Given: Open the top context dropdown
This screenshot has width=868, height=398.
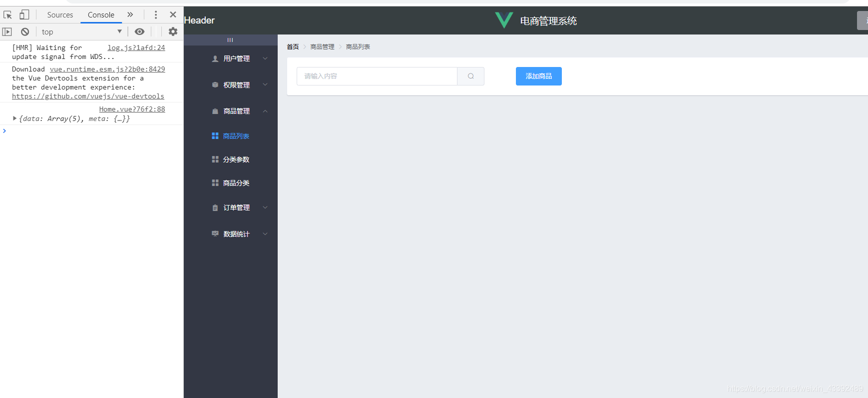Looking at the screenshot, I should click(x=82, y=31).
